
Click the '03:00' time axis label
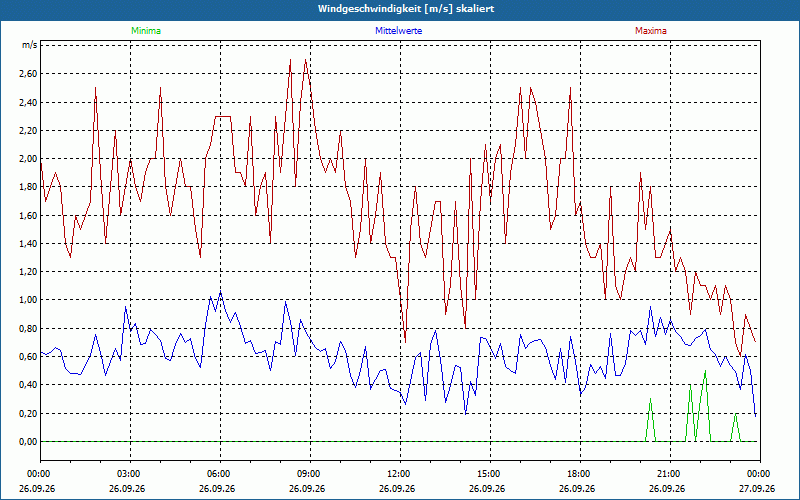tap(131, 474)
